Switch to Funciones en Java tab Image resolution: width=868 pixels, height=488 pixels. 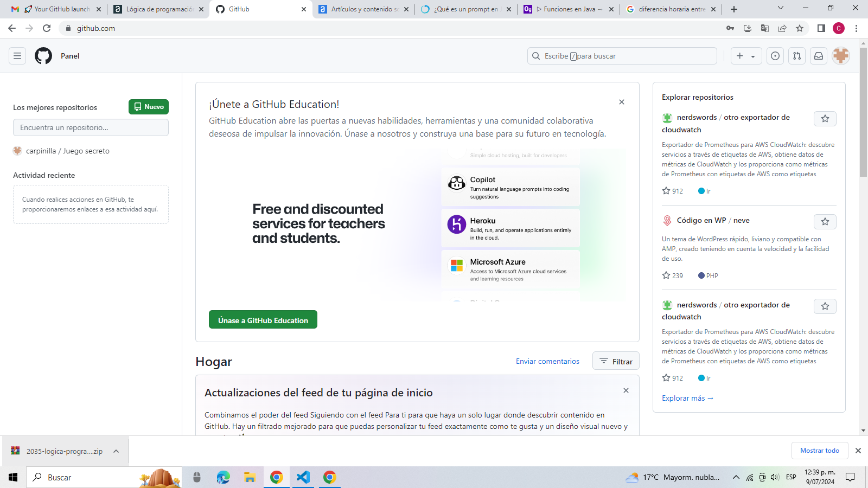(x=569, y=9)
